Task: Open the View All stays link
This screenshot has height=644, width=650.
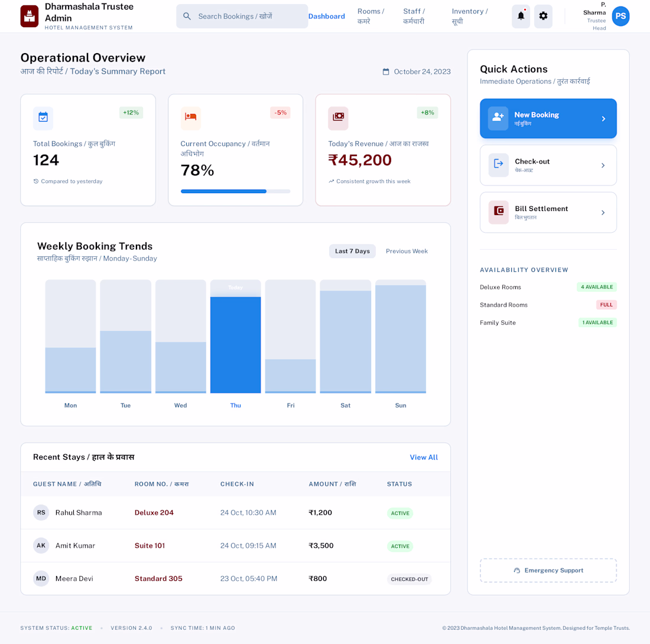Action: click(424, 457)
